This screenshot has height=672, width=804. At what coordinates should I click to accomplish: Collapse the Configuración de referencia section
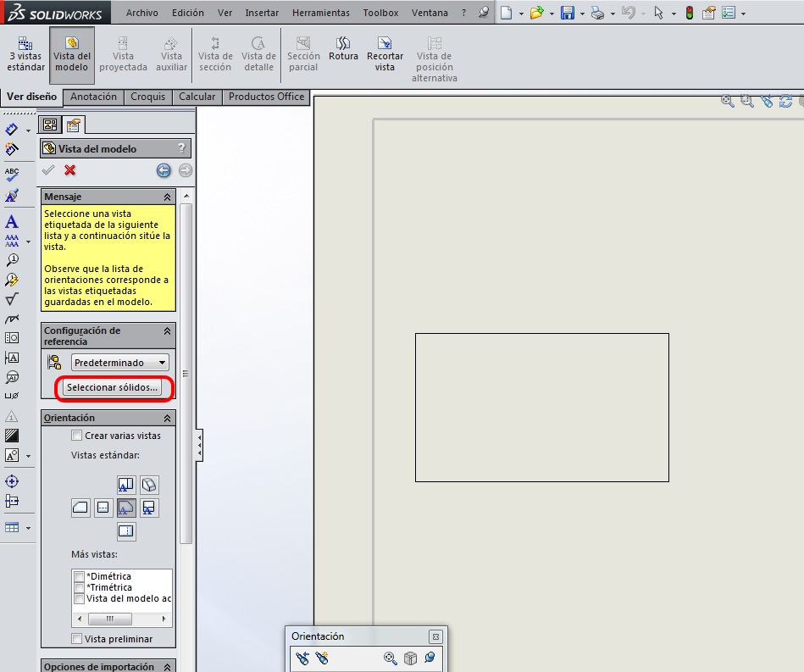click(167, 331)
